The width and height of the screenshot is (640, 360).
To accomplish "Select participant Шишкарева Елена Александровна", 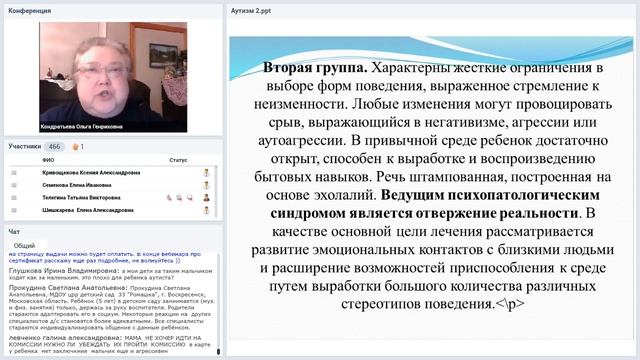I will point(88,211).
